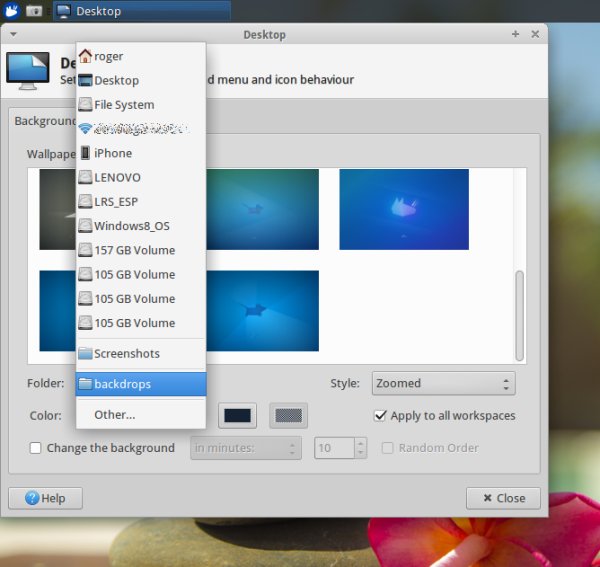
Task: Click the plus maximize icon in titlebar
Action: coord(515,34)
